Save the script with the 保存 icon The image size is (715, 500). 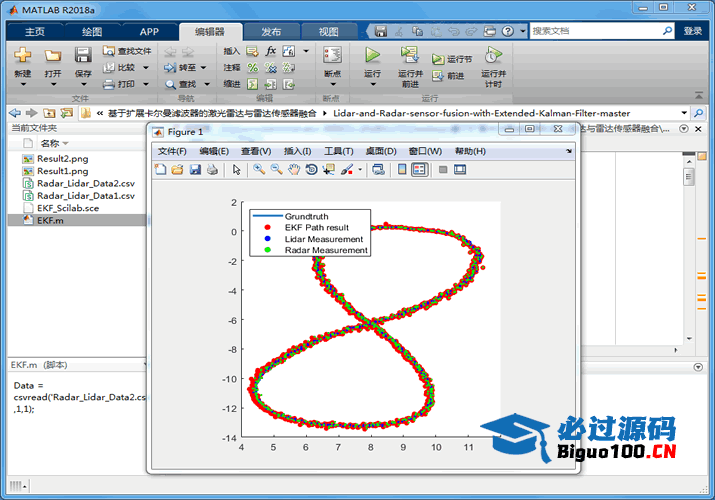coord(83,56)
